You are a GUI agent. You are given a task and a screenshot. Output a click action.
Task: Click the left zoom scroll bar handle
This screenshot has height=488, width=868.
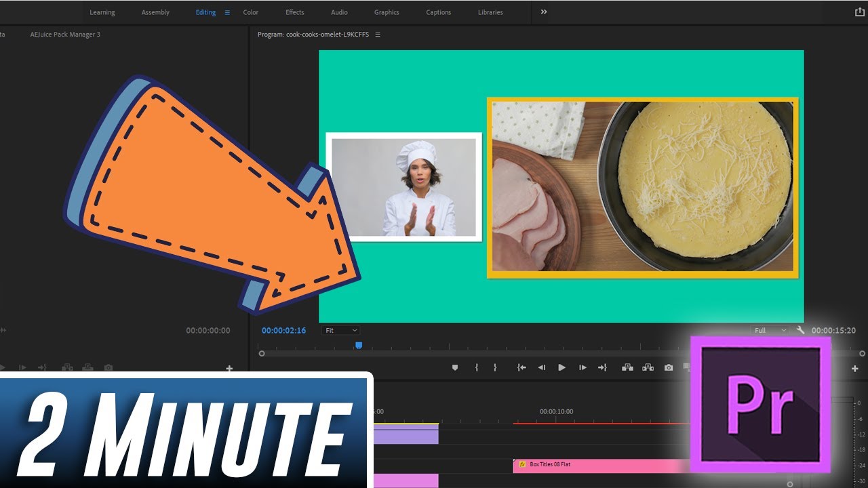pyautogui.click(x=262, y=353)
